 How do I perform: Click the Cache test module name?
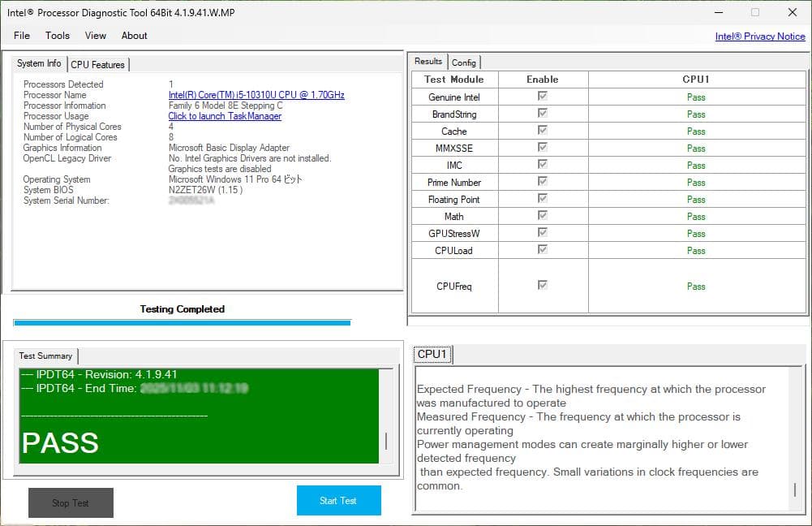coord(454,131)
